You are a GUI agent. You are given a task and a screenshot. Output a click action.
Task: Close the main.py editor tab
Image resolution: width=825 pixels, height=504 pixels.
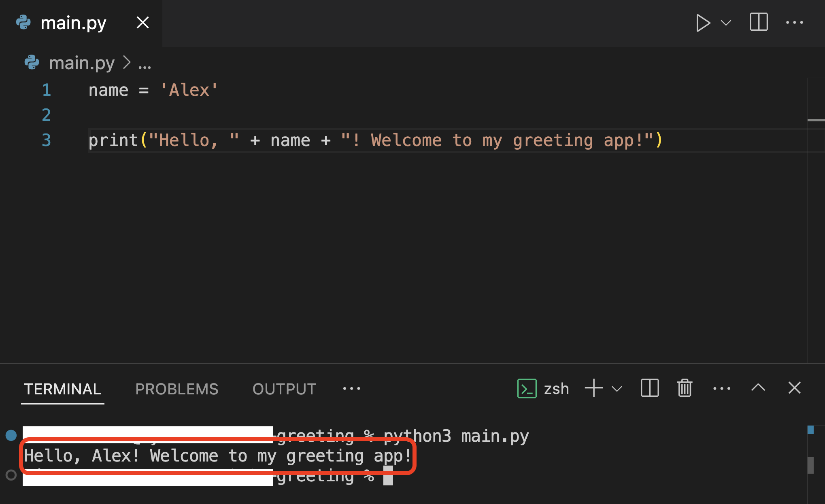pos(143,23)
